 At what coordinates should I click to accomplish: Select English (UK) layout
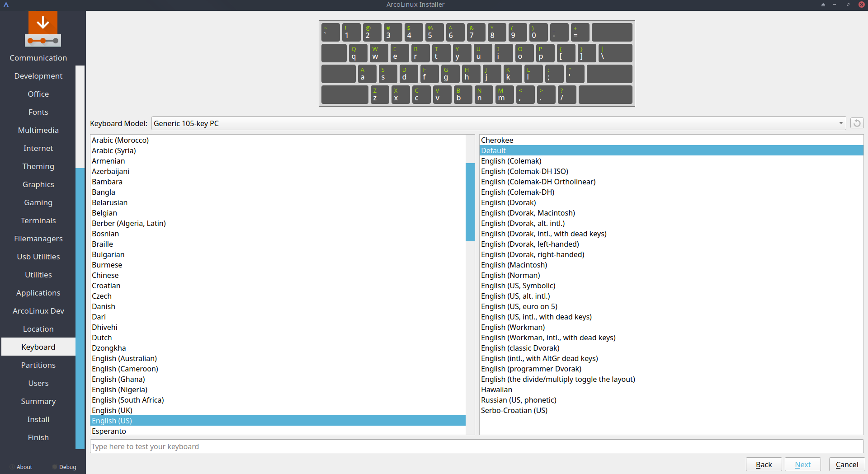[278, 410]
